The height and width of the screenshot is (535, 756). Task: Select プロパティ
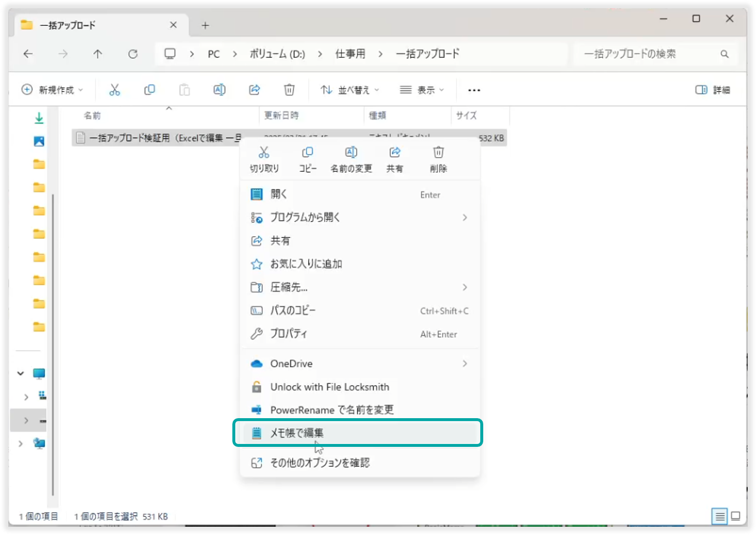click(x=359, y=334)
